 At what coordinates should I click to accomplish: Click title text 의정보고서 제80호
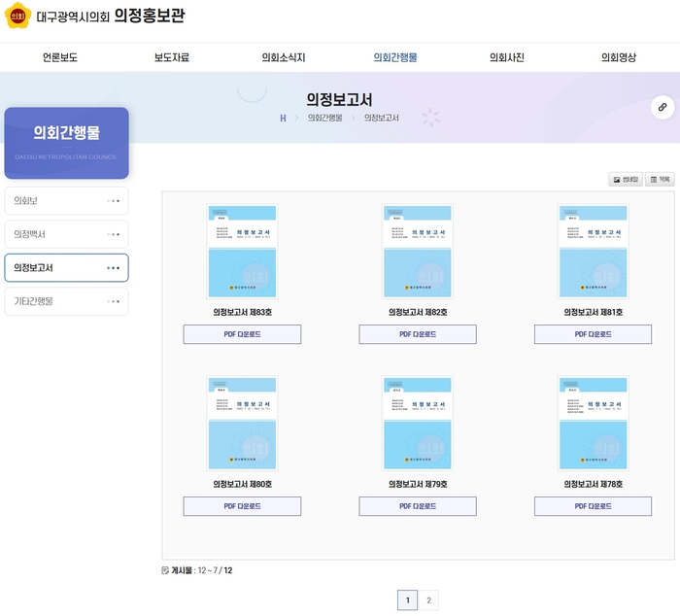point(242,484)
